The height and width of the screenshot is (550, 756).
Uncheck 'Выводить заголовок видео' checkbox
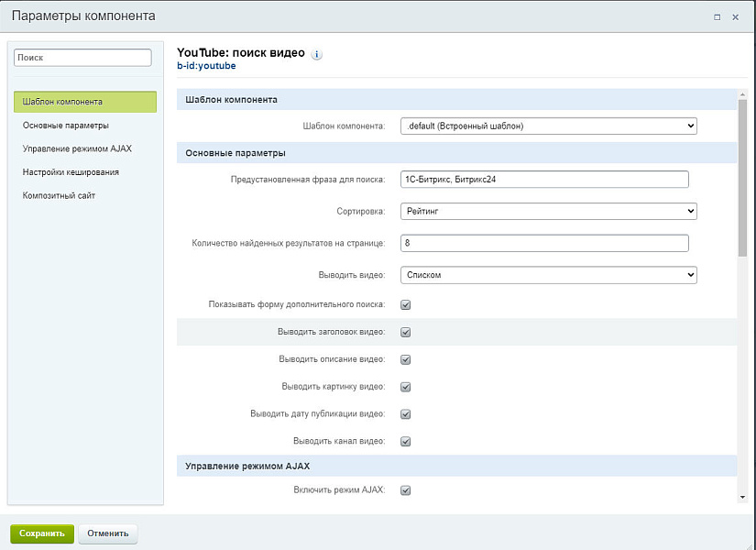point(405,332)
